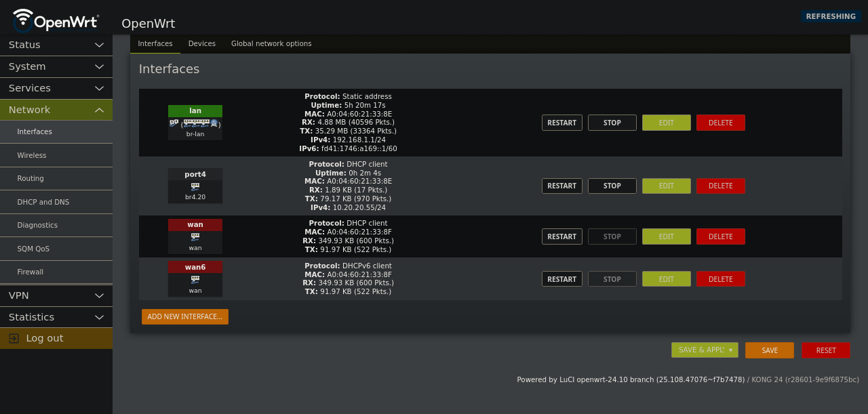Edit the lan interface
The height and width of the screenshot is (414, 868).
coord(667,123)
